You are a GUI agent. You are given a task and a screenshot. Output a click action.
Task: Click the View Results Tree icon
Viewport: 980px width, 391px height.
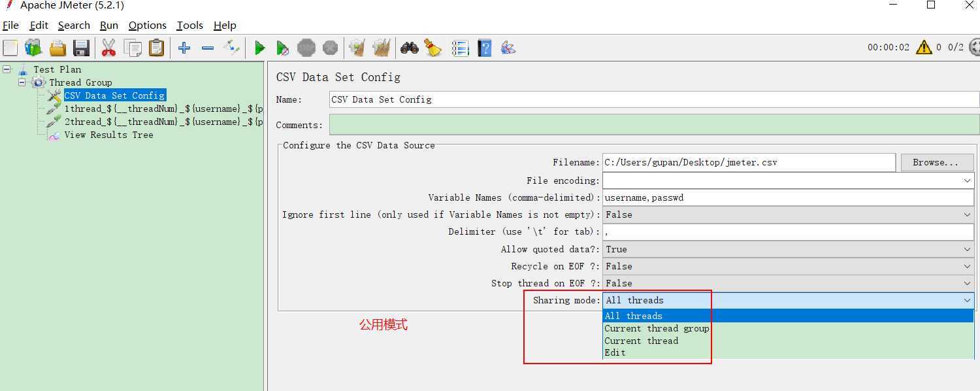coord(54,135)
